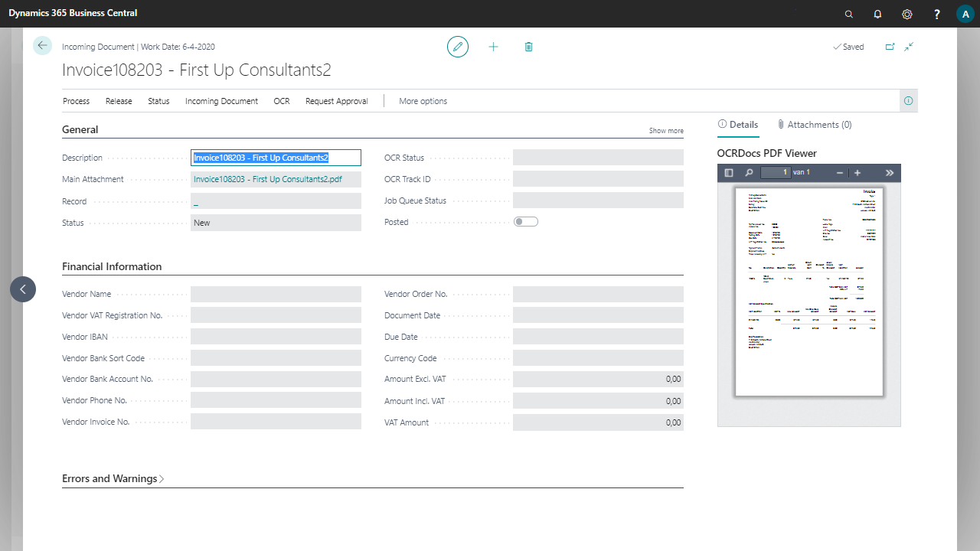The width and height of the screenshot is (980, 551).
Task: Click the Description input field
Action: click(x=276, y=158)
